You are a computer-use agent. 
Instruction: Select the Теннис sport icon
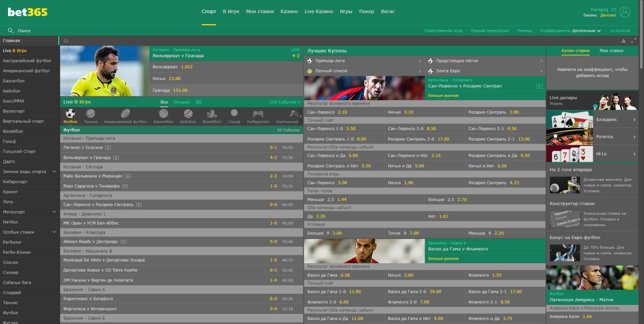91,114
